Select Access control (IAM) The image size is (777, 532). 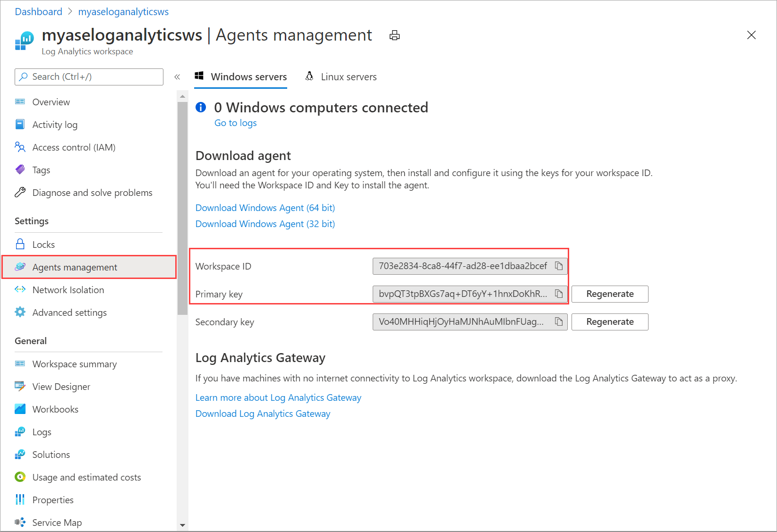[74, 147]
